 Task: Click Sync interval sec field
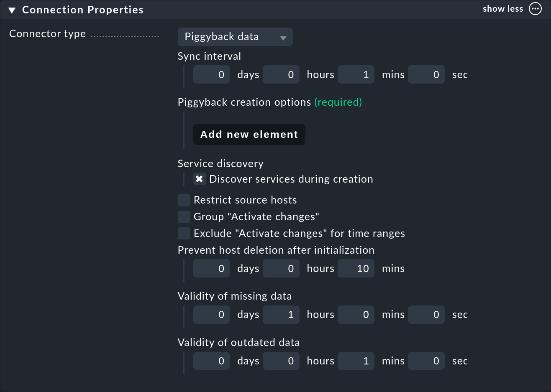tap(426, 74)
